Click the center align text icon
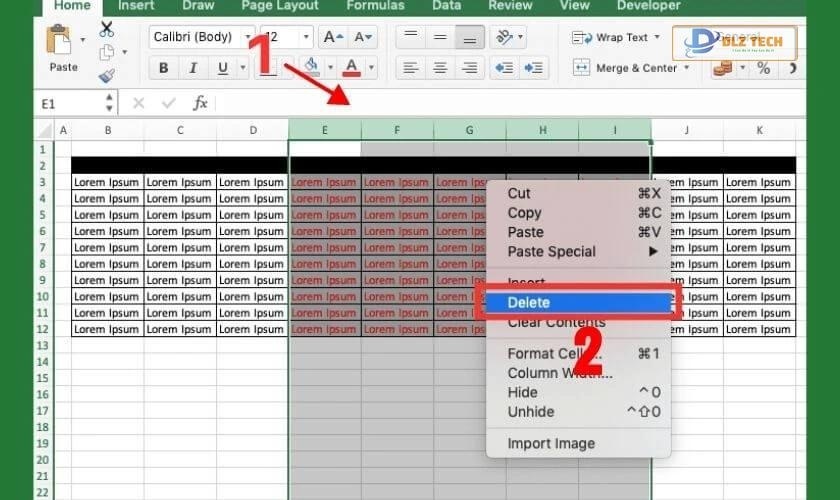 pyautogui.click(x=438, y=68)
